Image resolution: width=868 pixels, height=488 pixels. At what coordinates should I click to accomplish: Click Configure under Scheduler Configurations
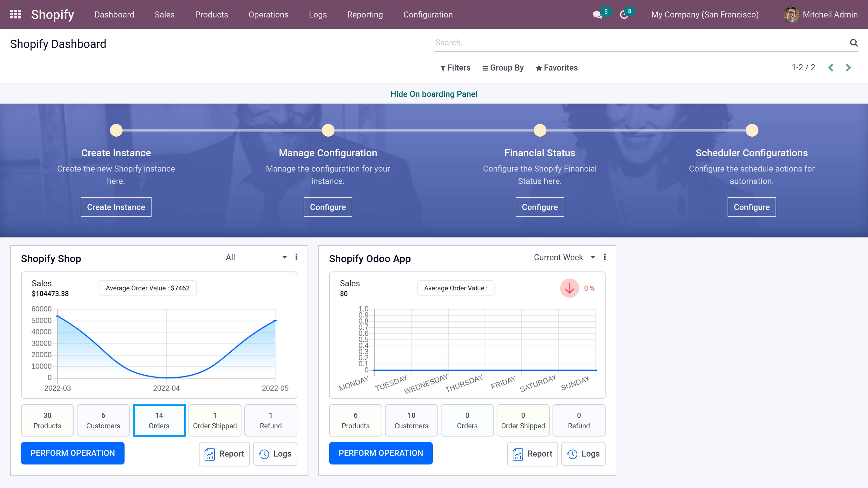[752, 207]
